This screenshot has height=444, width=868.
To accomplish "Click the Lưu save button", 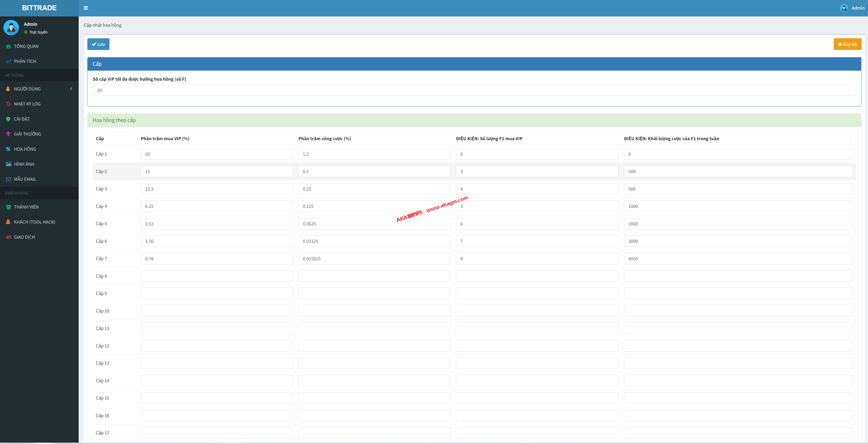I will [x=98, y=44].
